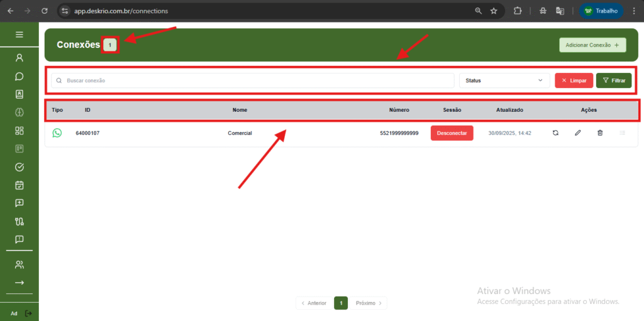The height and width of the screenshot is (321, 644).
Task: Click the Chrome three-dot menu
Action: pos(634,11)
